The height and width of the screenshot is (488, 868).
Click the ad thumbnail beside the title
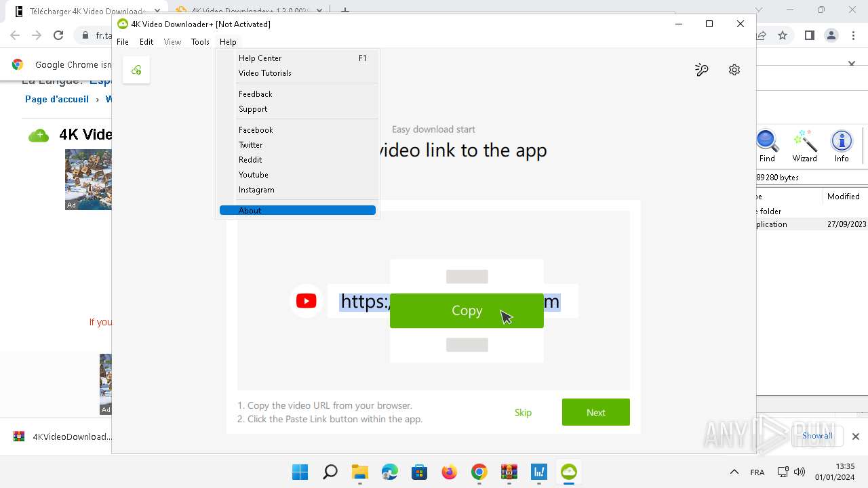pos(88,180)
